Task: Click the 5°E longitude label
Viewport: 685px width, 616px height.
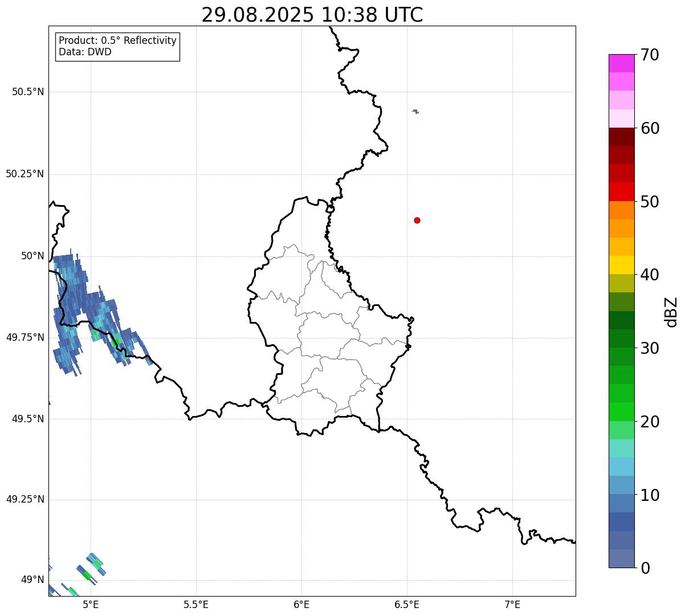Action: [x=91, y=605]
